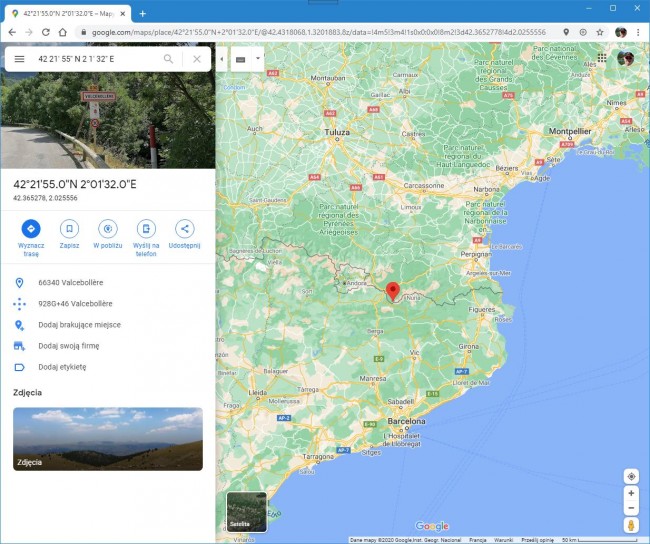Click Tuluza label on map
Viewport: 650px width, 544px height.
click(337, 132)
